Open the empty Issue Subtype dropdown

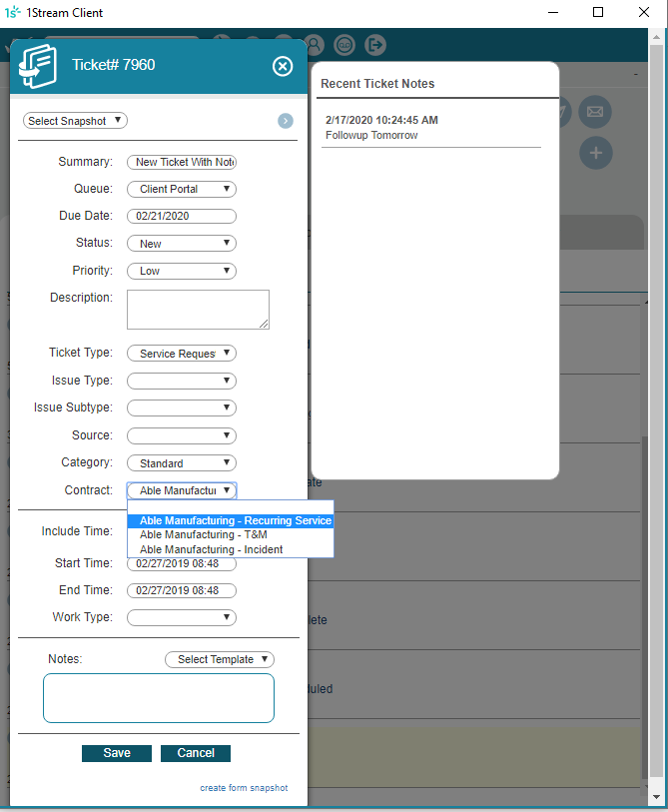point(182,408)
